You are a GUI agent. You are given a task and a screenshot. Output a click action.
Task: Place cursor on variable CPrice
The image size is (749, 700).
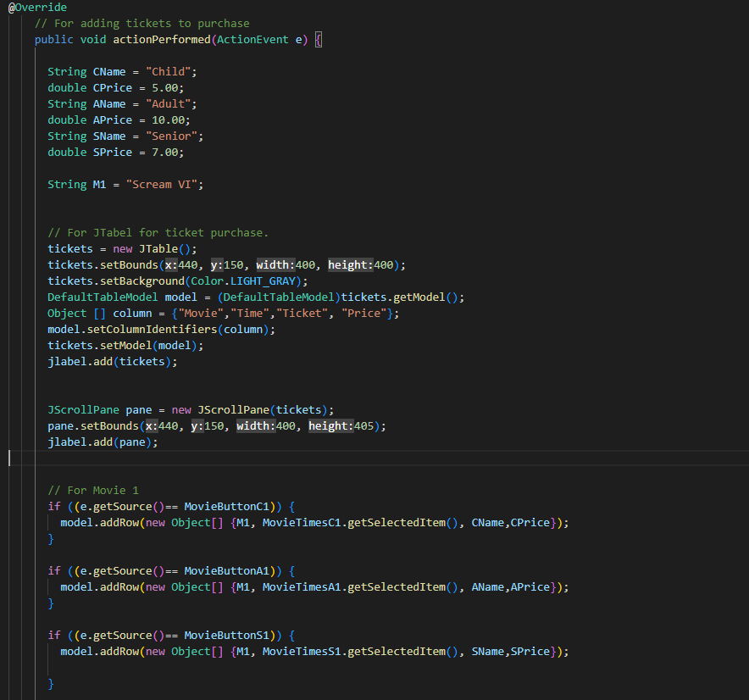[112, 87]
